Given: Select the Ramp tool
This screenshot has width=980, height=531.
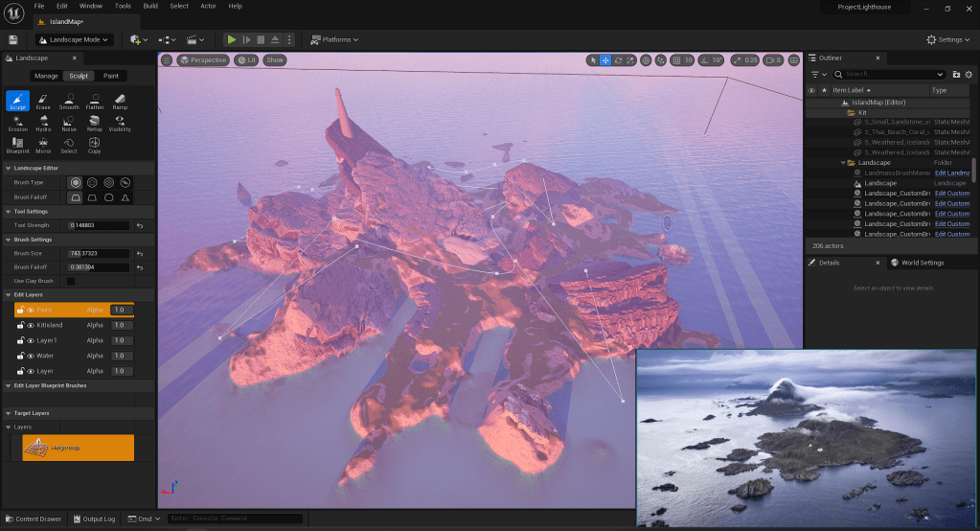Looking at the screenshot, I should [x=120, y=101].
